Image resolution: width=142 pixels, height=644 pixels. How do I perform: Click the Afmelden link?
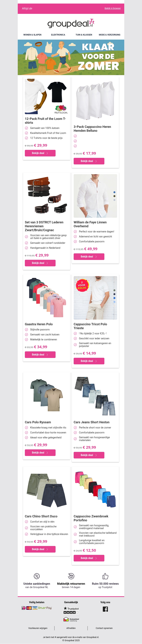click(x=71, y=628)
